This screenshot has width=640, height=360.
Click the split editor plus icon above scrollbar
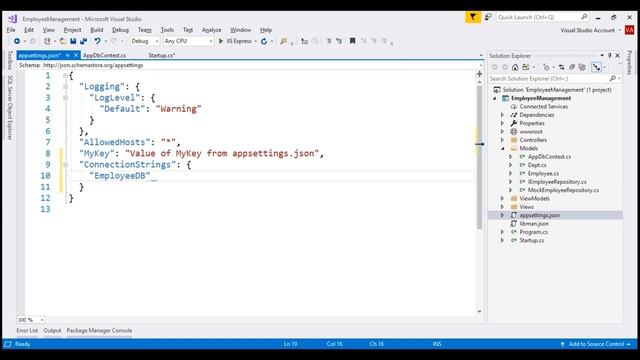480,74
